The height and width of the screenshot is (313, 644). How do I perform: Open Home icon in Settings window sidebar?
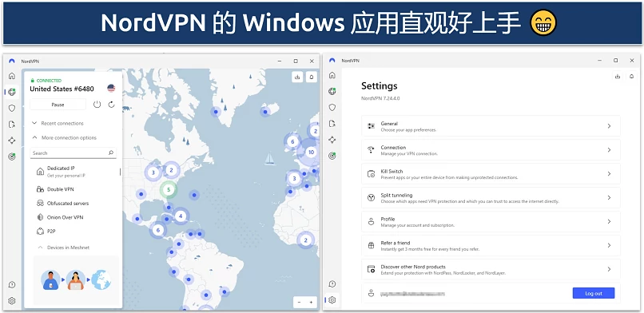pyautogui.click(x=332, y=76)
